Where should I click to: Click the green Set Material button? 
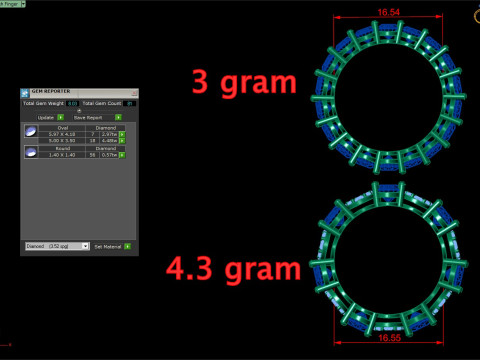127,246
